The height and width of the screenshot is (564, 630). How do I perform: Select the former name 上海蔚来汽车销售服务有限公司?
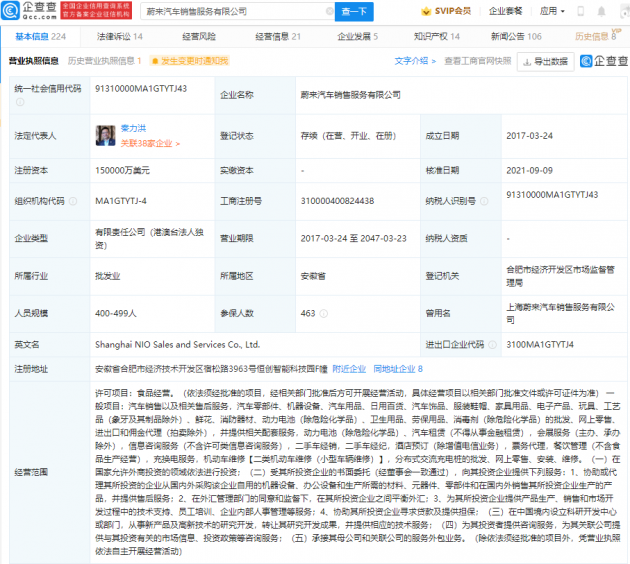pyautogui.click(x=560, y=313)
